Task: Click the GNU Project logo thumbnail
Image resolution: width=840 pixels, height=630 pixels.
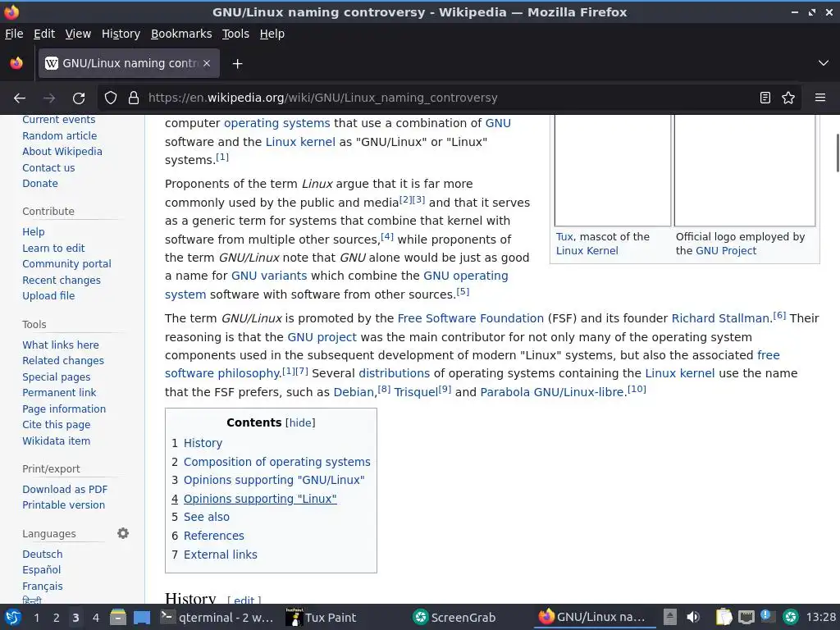Action: coord(745,170)
